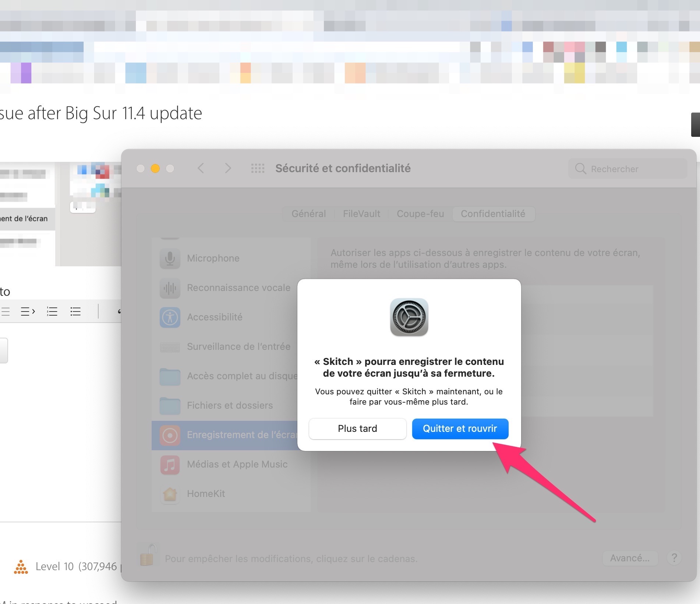Select the Médias et Apple Music icon
This screenshot has width=700, height=604.
pyautogui.click(x=170, y=465)
